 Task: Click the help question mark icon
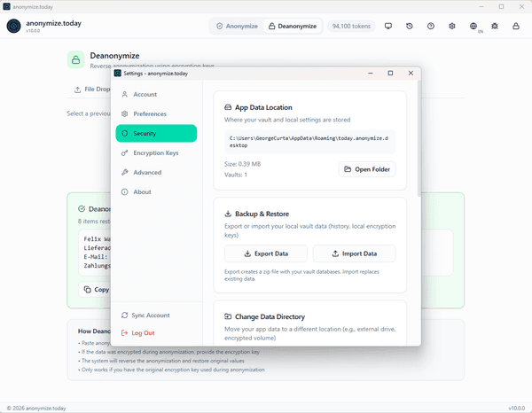click(431, 27)
